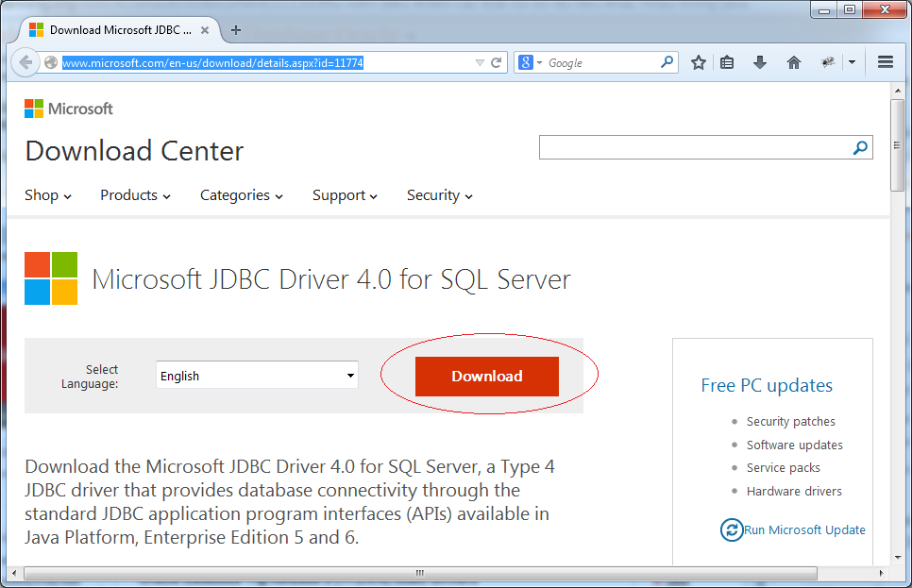Open a new tab with the plus button
The height and width of the screenshot is (588, 912).
(x=236, y=30)
